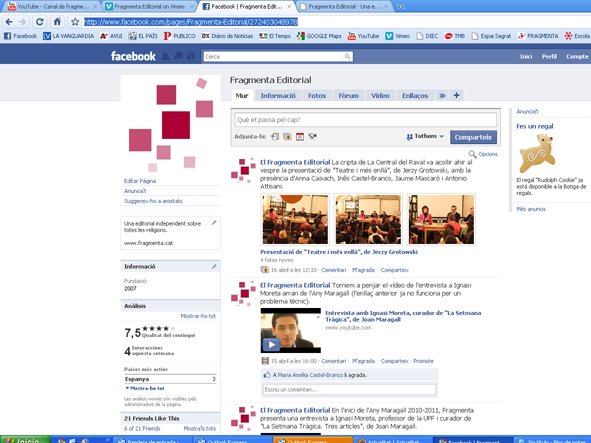Play the Ignasi Moreta interview video
This screenshot has width=591, height=443.
tap(291, 330)
